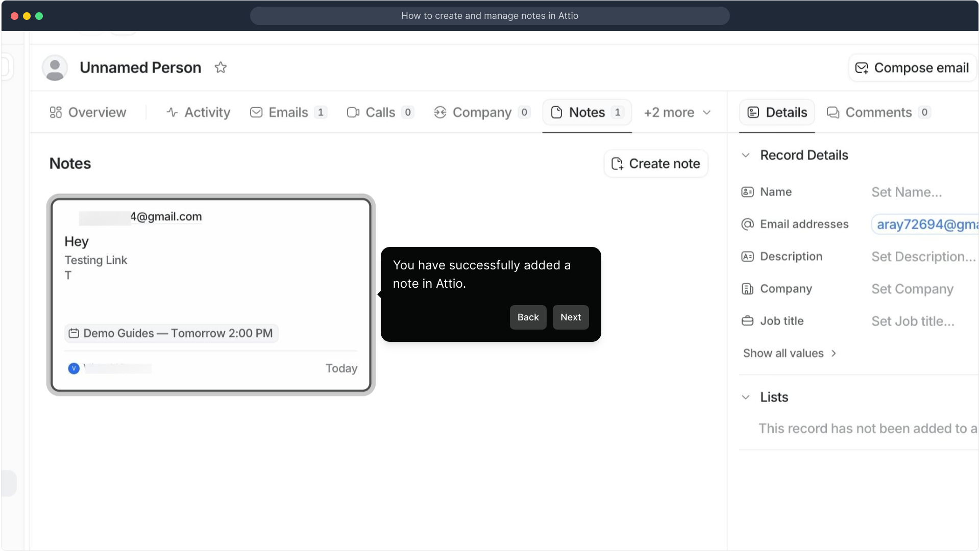
Task: Collapse the Lists section chevron
Action: pos(746,397)
